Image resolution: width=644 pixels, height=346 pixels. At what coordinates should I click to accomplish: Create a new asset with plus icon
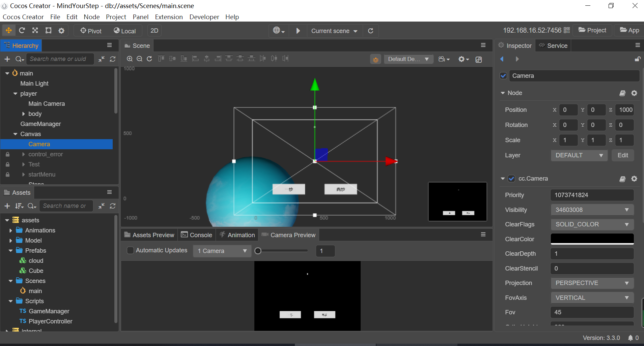click(x=7, y=206)
